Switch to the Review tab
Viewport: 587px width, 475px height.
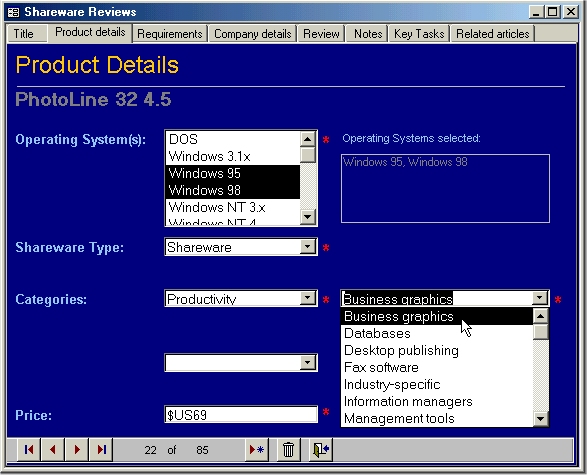(x=321, y=34)
